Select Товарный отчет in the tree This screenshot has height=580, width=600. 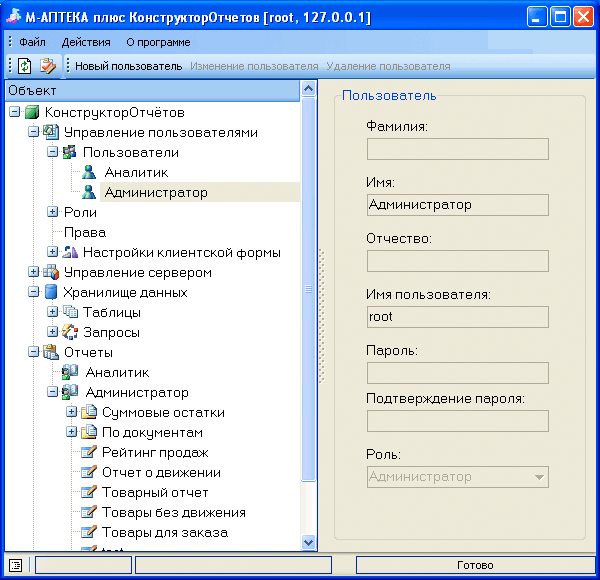click(x=155, y=492)
